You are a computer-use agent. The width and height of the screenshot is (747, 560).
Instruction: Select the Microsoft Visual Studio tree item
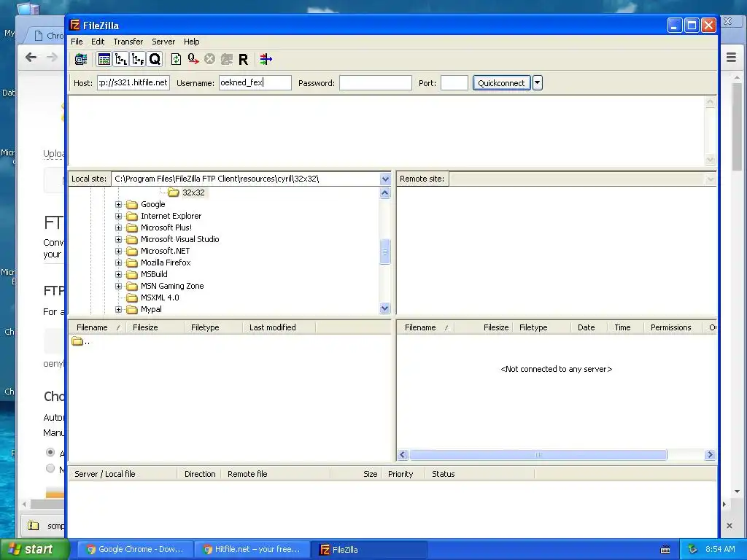(180, 239)
